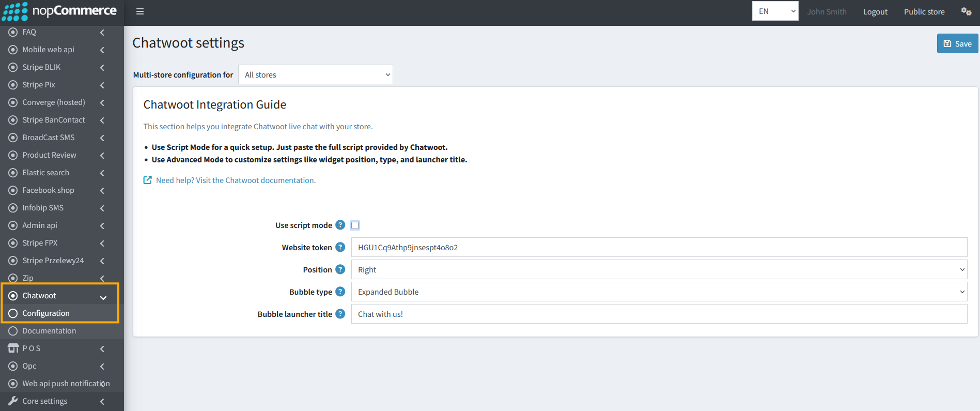Click the FAQ plugin circle icon
Screen dimensions: 980x411
[13, 32]
